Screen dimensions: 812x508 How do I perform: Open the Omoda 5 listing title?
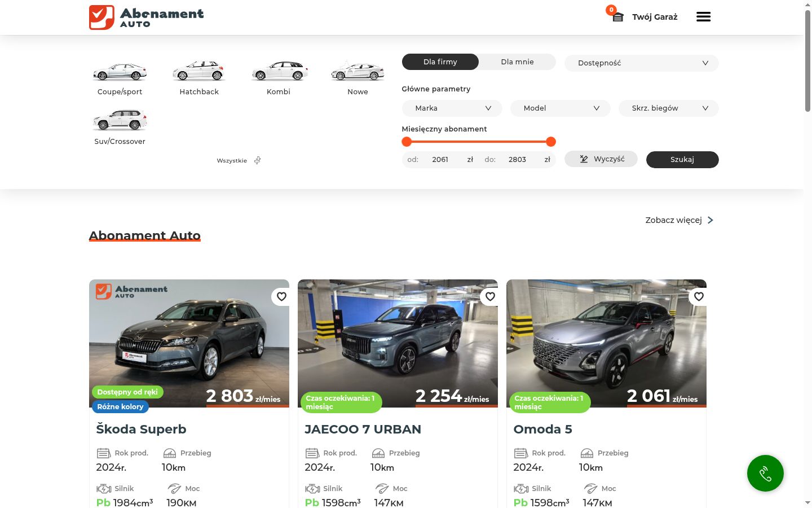click(x=542, y=430)
